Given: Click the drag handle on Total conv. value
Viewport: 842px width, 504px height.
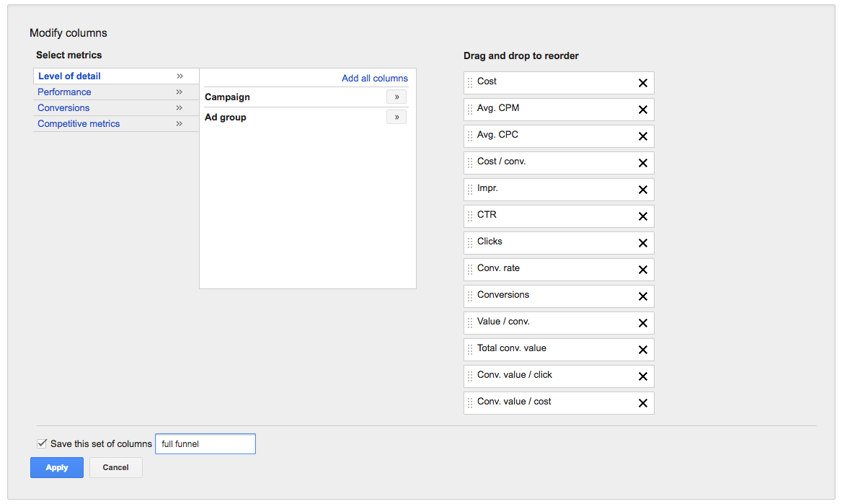Looking at the screenshot, I should point(470,350).
